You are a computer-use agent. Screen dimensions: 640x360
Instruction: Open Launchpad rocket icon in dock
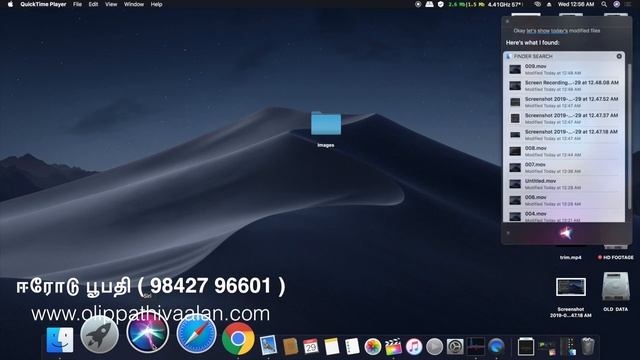100,335
